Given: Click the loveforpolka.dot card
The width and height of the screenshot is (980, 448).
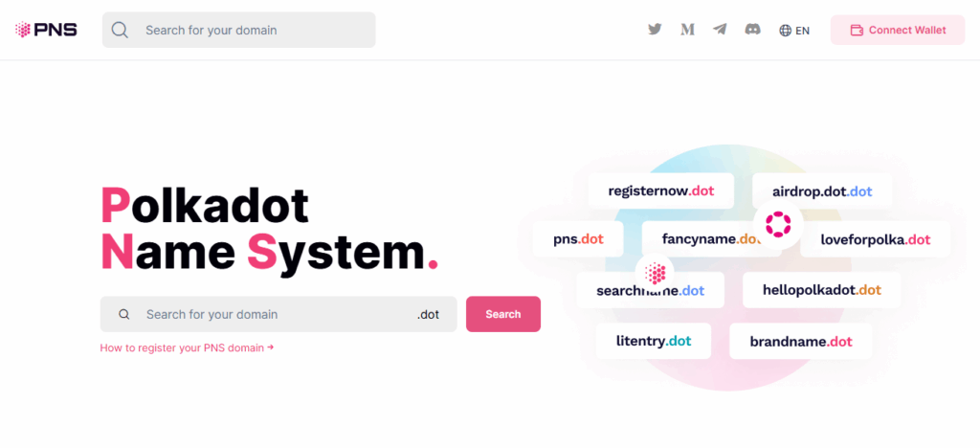Looking at the screenshot, I should [875, 238].
